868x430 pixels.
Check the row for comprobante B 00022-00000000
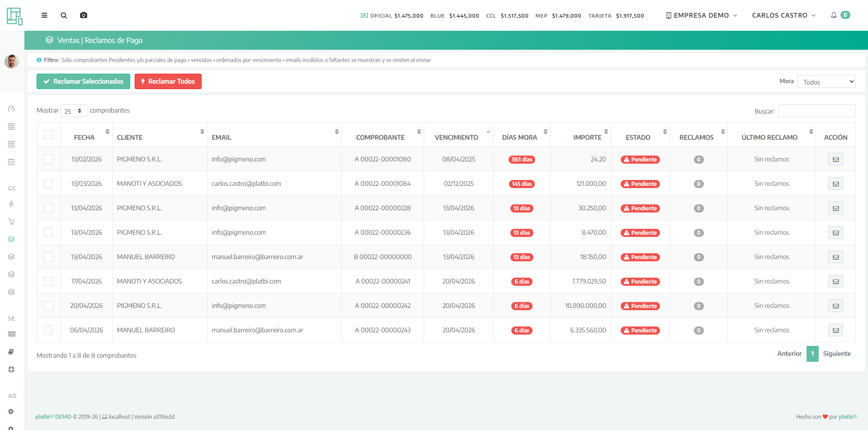pos(48,257)
